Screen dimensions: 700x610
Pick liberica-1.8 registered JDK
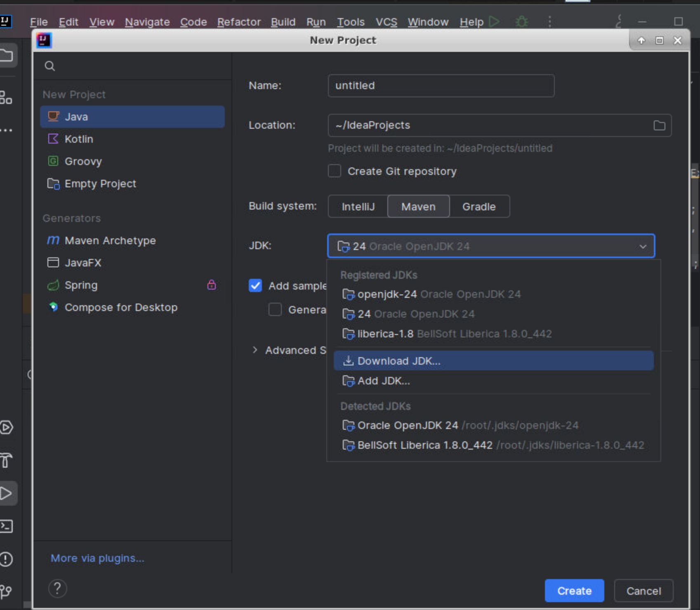click(x=493, y=334)
